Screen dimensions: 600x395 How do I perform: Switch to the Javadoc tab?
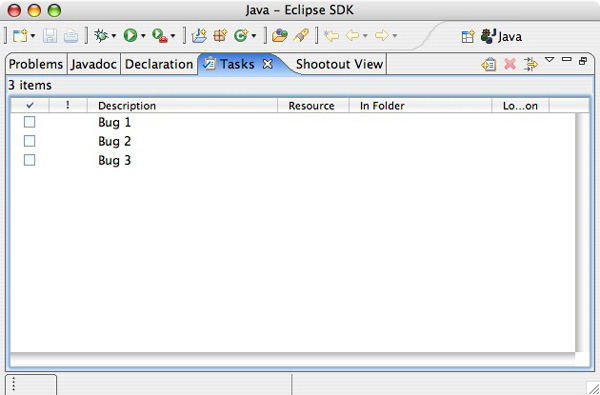click(x=94, y=64)
